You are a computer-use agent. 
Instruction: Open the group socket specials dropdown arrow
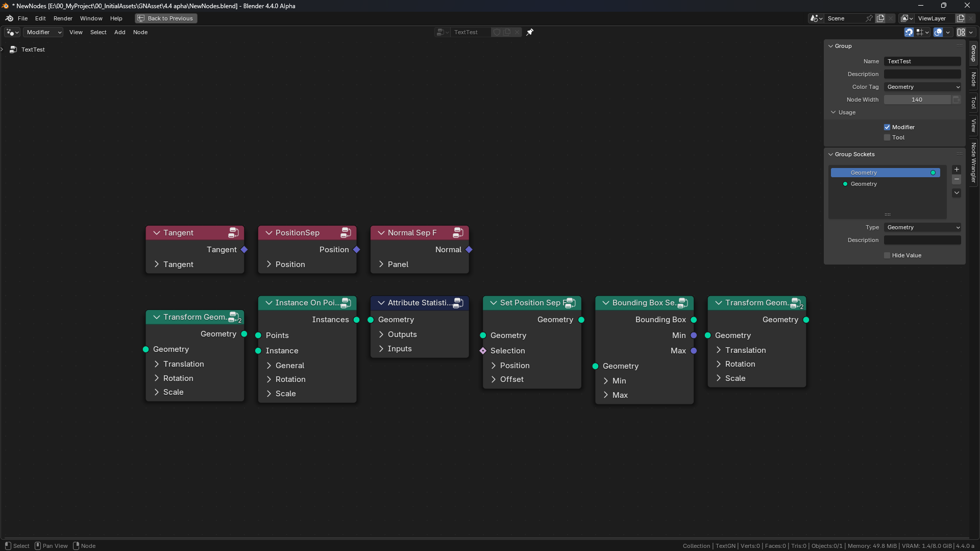pos(957,193)
